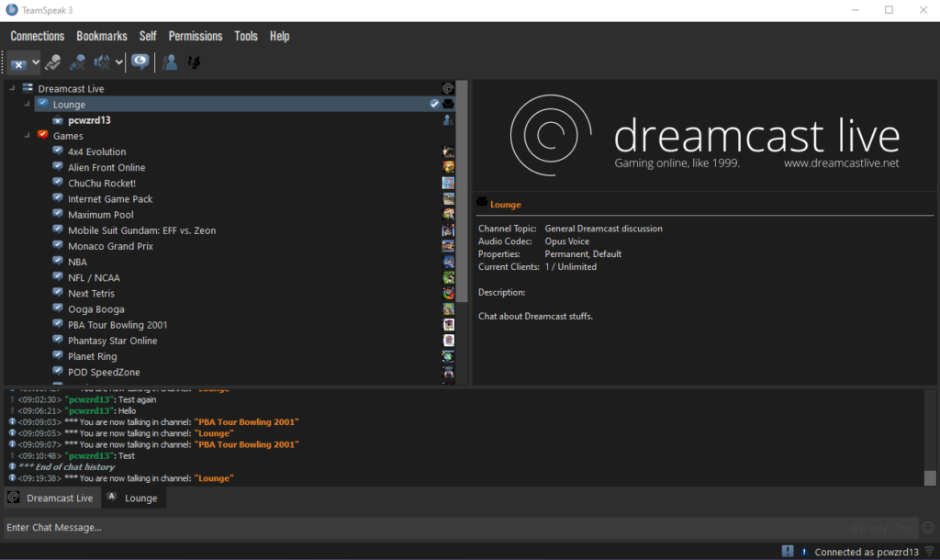Image resolution: width=940 pixels, height=560 pixels.
Task: Click the Maximum Pool cover icon
Action: coord(448,214)
